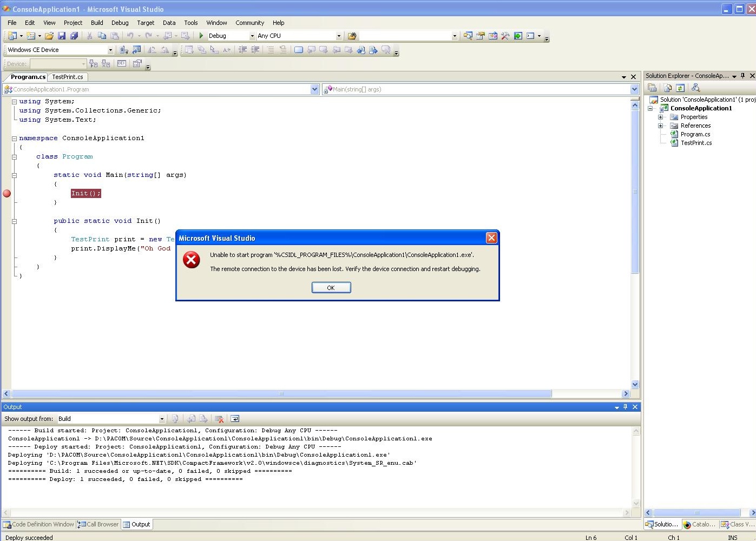Click the Paste clipboard icon
The width and height of the screenshot is (756, 541).
(x=115, y=36)
